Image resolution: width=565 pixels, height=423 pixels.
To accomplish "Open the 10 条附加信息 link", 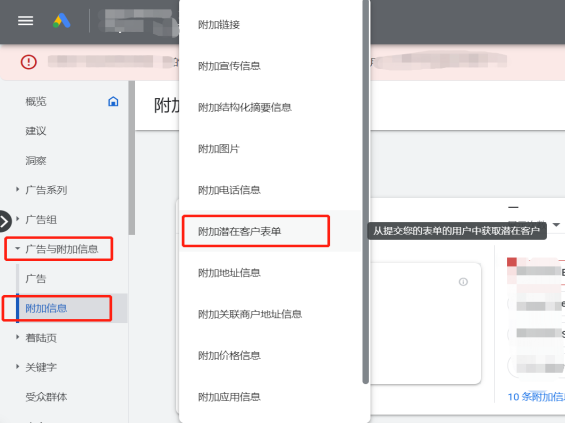I will 536,397.
